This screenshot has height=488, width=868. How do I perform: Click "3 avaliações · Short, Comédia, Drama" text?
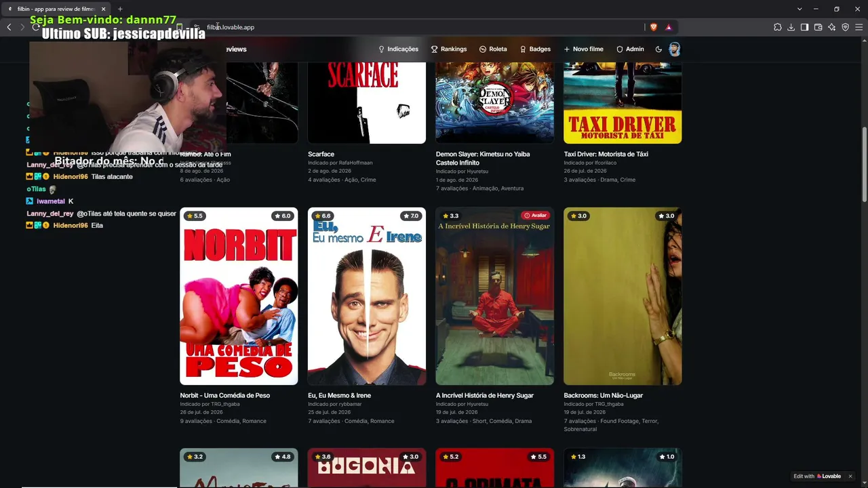[x=484, y=421]
